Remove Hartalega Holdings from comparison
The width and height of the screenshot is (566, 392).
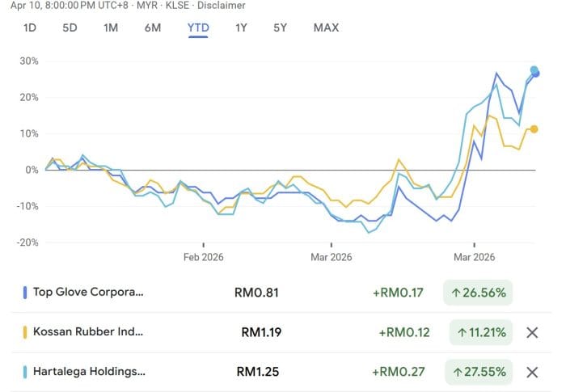[532, 372]
